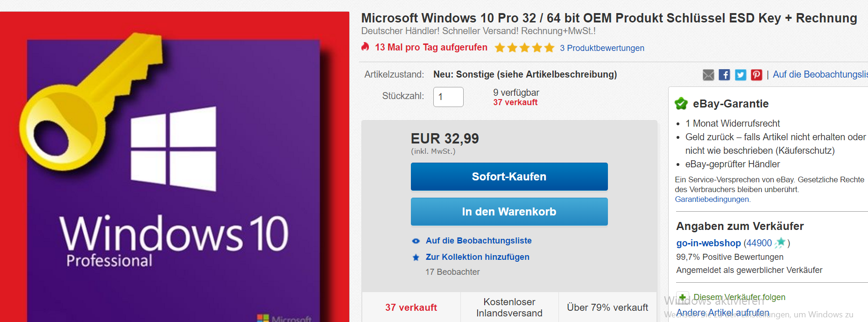Click the Windows 10 Professional product image
Viewport: 868px width, 322px height.
[175, 167]
